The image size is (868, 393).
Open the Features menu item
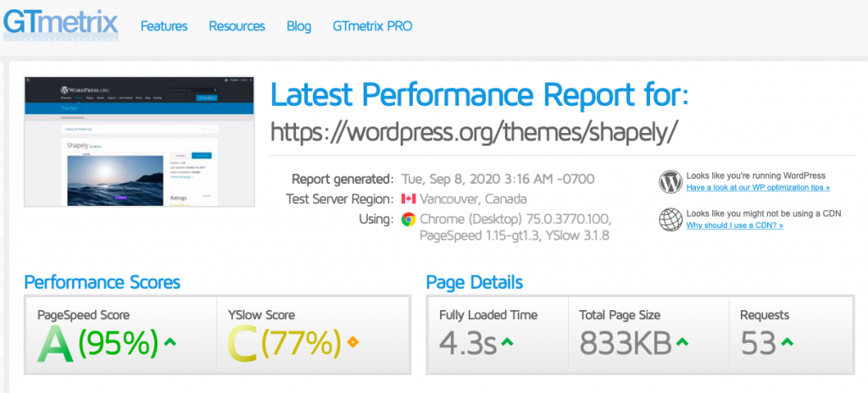point(164,26)
